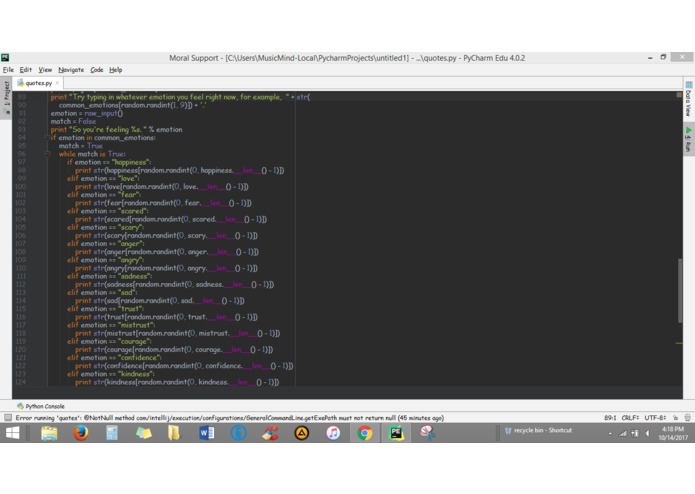
Task: Click line number 100 in the gutter
Action: click(x=20, y=187)
